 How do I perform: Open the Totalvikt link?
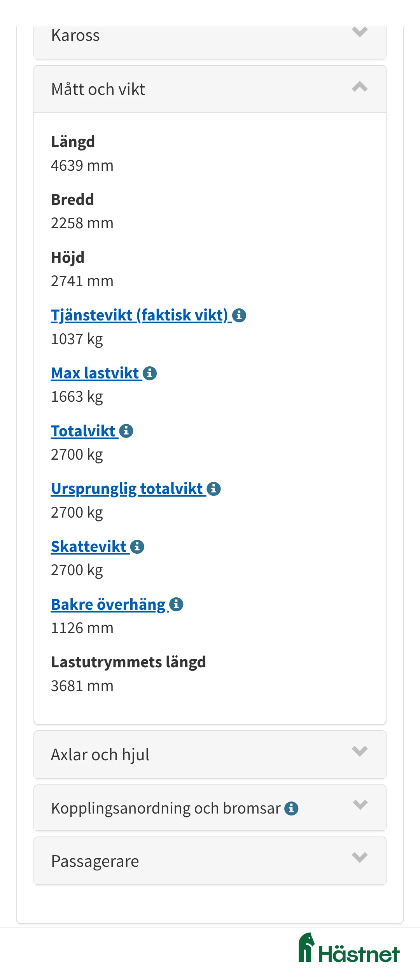(84, 430)
